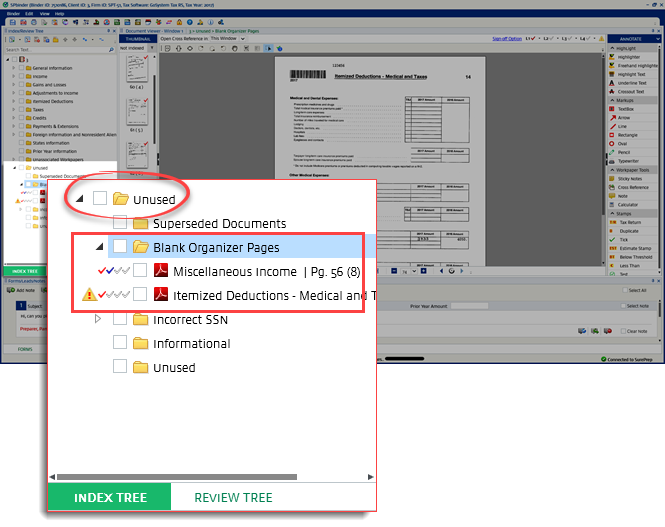Viewport: 665px width, 527px height.
Task: Add a Sticky Notes annotation
Action: (632, 178)
